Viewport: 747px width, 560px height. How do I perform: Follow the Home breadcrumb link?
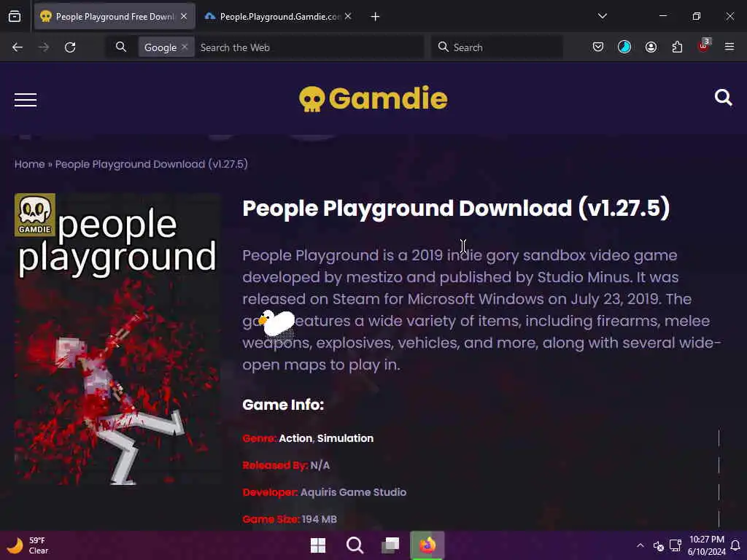pyautogui.click(x=29, y=164)
